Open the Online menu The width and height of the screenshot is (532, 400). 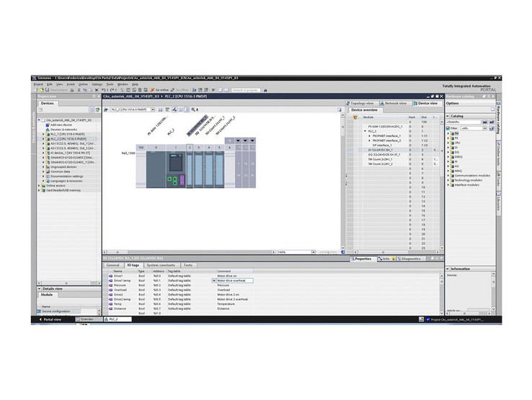click(83, 84)
